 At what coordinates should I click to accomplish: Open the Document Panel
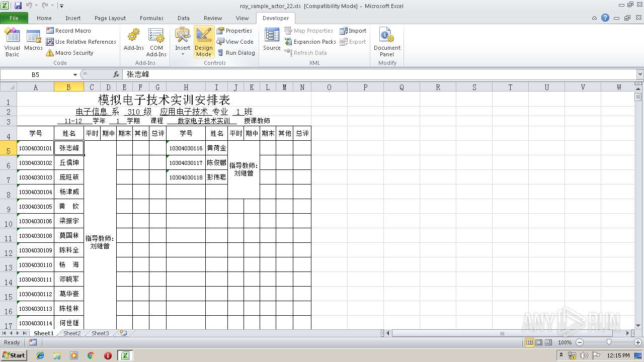click(387, 42)
